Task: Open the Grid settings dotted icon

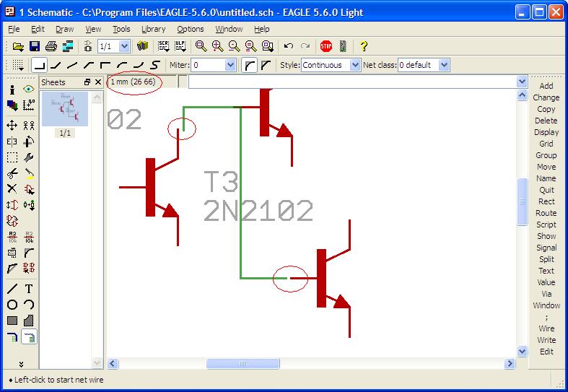Action: click(x=18, y=65)
